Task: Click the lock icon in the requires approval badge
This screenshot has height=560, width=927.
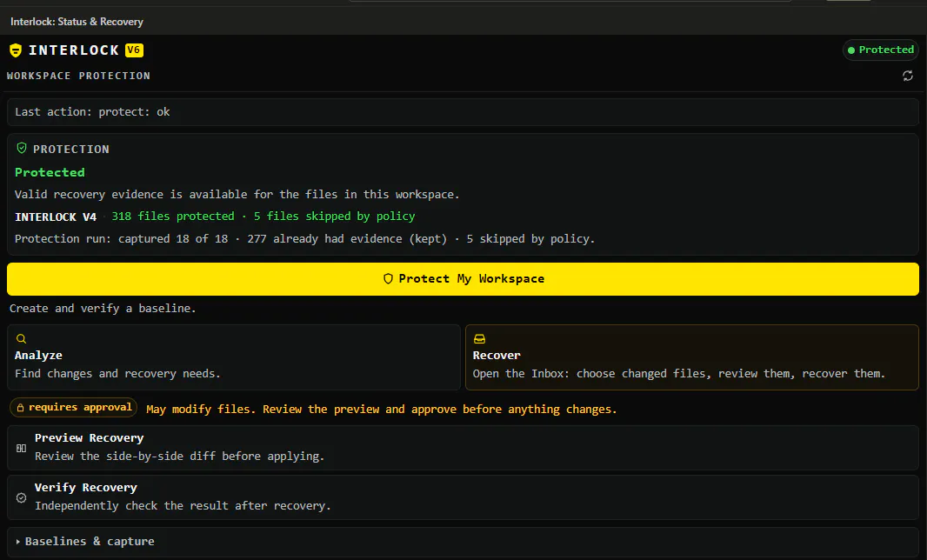Action: pyautogui.click(x=20, y=408)
